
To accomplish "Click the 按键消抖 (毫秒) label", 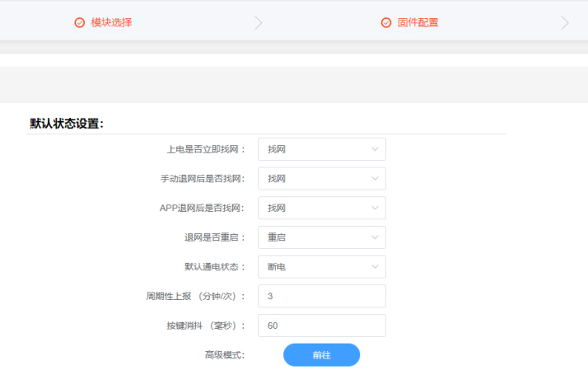I will 205,326.
